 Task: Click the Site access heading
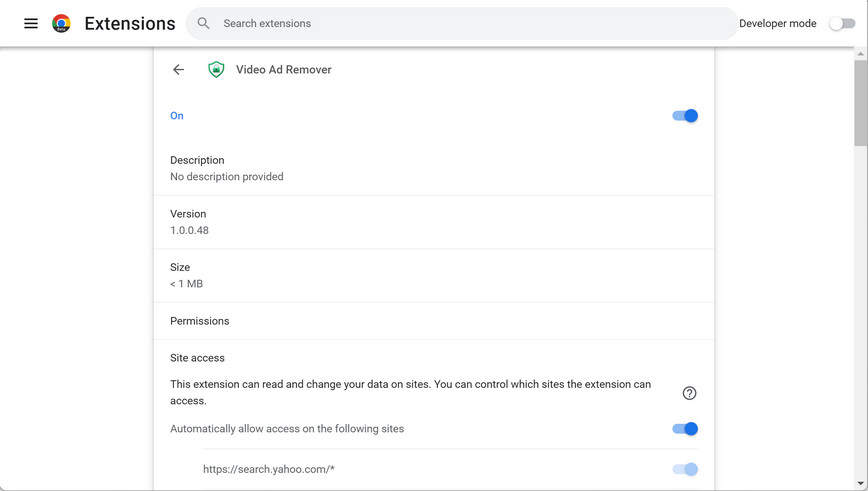197,358
